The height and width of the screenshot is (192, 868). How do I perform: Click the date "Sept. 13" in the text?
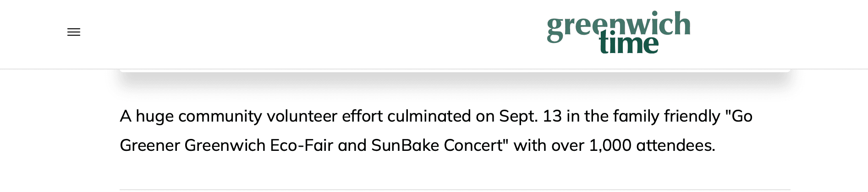click(530, 116)
